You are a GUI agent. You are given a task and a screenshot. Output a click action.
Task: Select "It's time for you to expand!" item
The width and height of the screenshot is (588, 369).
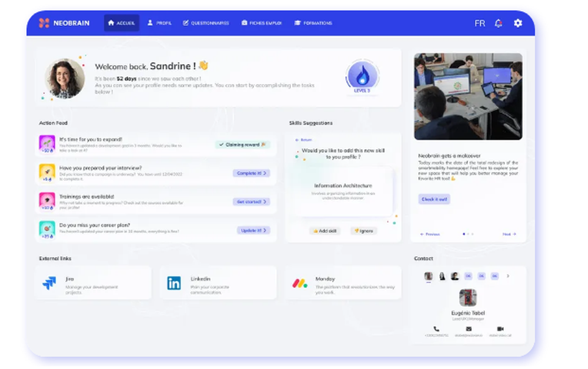156,145
